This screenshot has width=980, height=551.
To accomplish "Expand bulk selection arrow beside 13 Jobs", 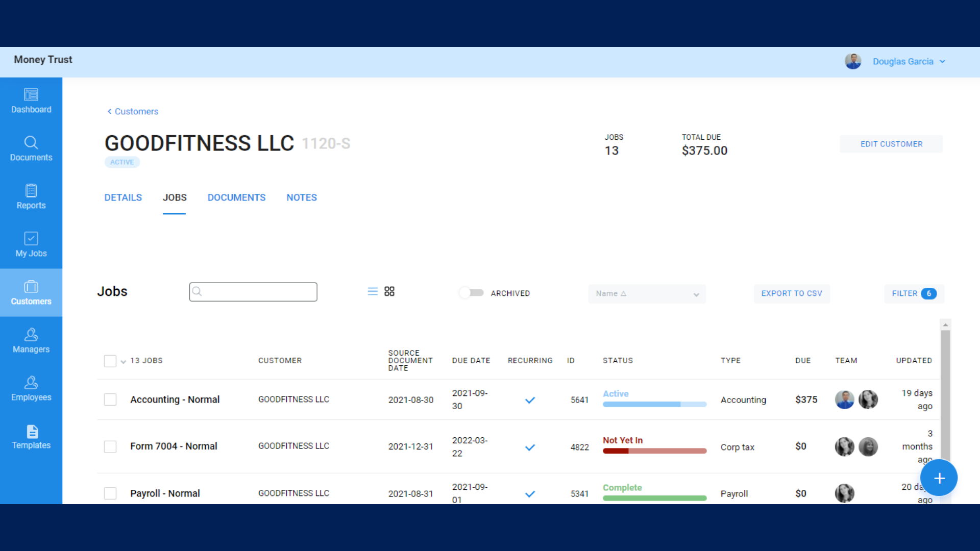I will (x=124, y=362).
